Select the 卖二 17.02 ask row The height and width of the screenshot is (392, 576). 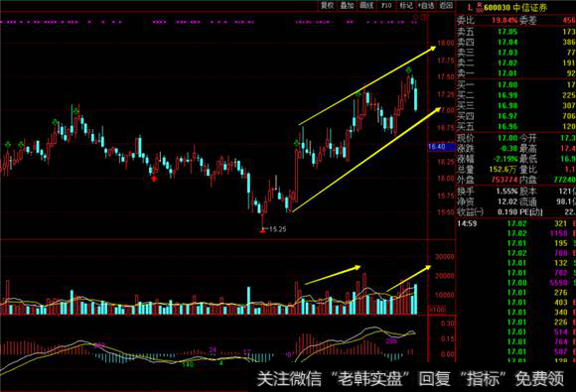[515, 63]
